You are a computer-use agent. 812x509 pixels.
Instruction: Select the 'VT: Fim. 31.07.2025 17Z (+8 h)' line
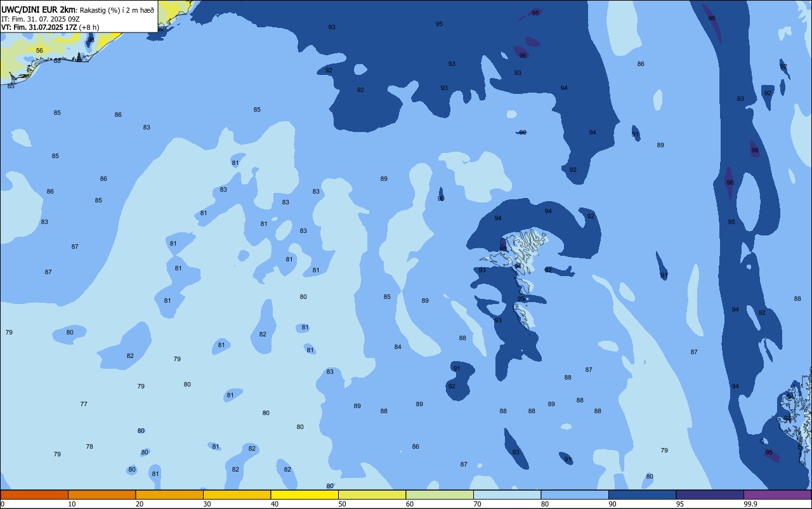tap(50, 27)
